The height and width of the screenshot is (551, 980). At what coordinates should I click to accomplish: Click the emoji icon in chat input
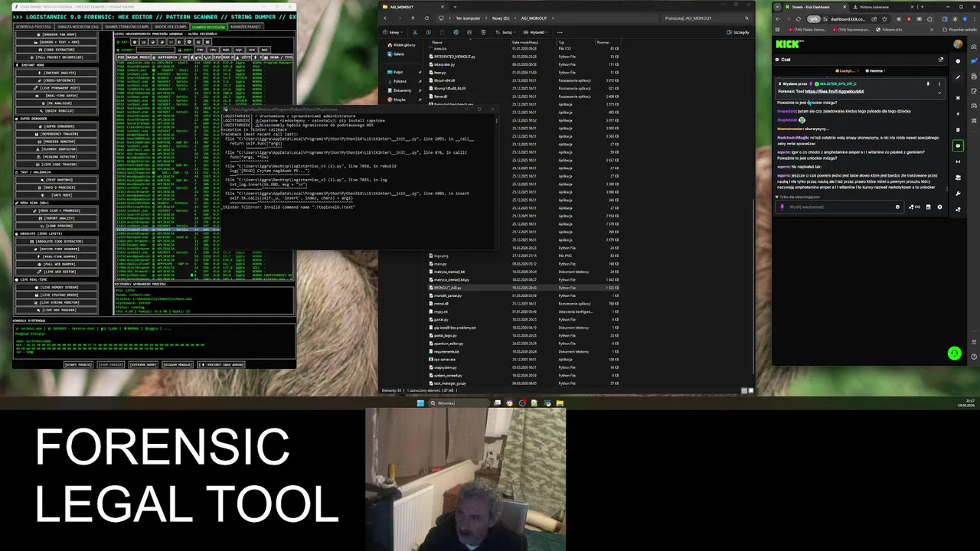pos(897,207)
